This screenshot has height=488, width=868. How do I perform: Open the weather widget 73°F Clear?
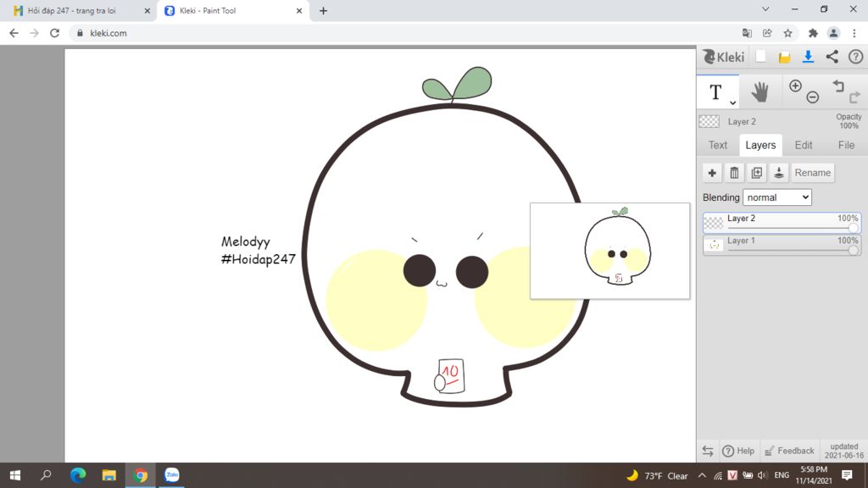point(657,475)
